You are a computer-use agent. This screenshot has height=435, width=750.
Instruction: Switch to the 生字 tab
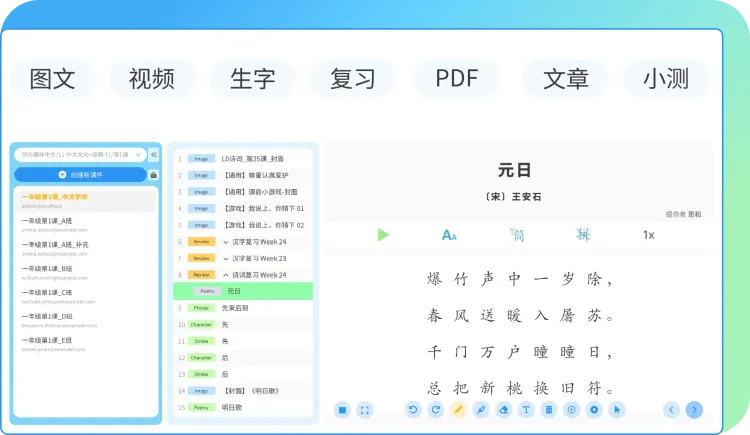pyautogui.click(x=253, y=78)
